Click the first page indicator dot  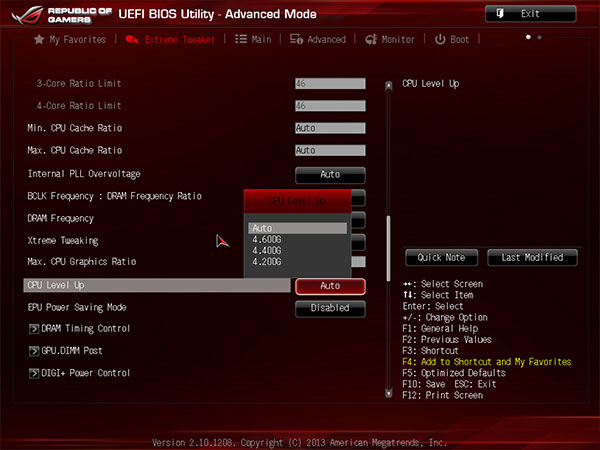pos(528,37)
